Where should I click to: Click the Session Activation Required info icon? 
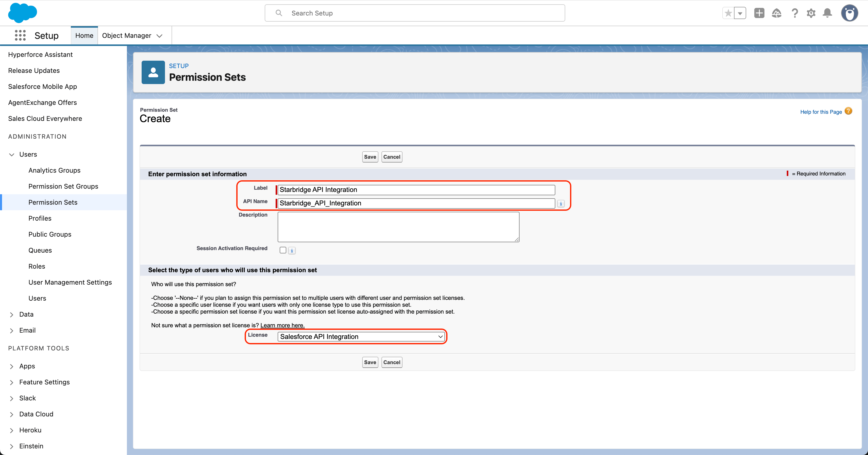point(292,250)
